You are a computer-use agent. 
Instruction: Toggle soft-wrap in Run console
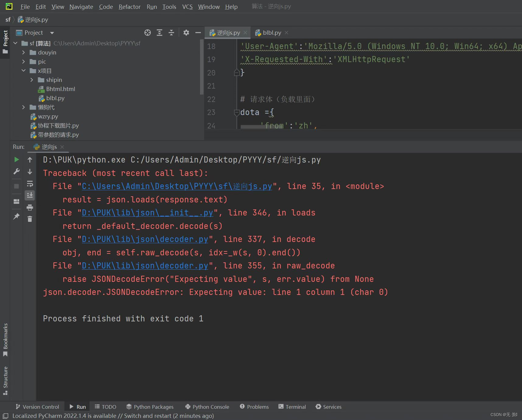tap(30, 184)
